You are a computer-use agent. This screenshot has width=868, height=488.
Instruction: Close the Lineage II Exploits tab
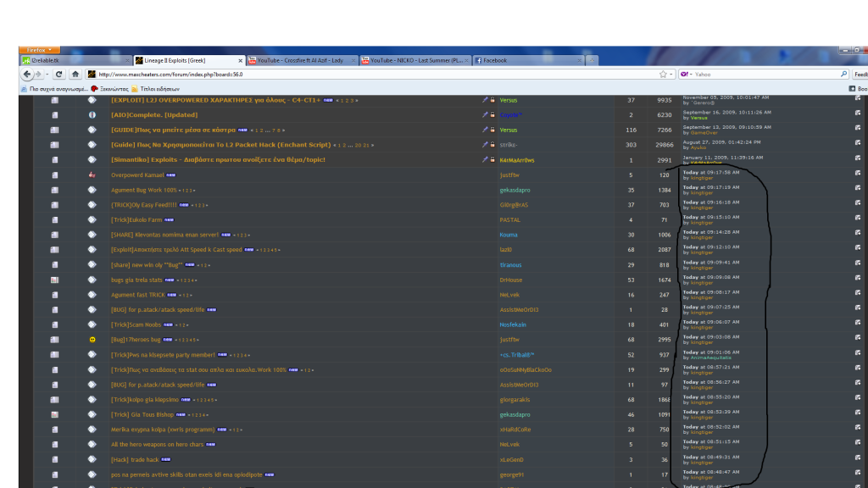[x=241, y=61]
